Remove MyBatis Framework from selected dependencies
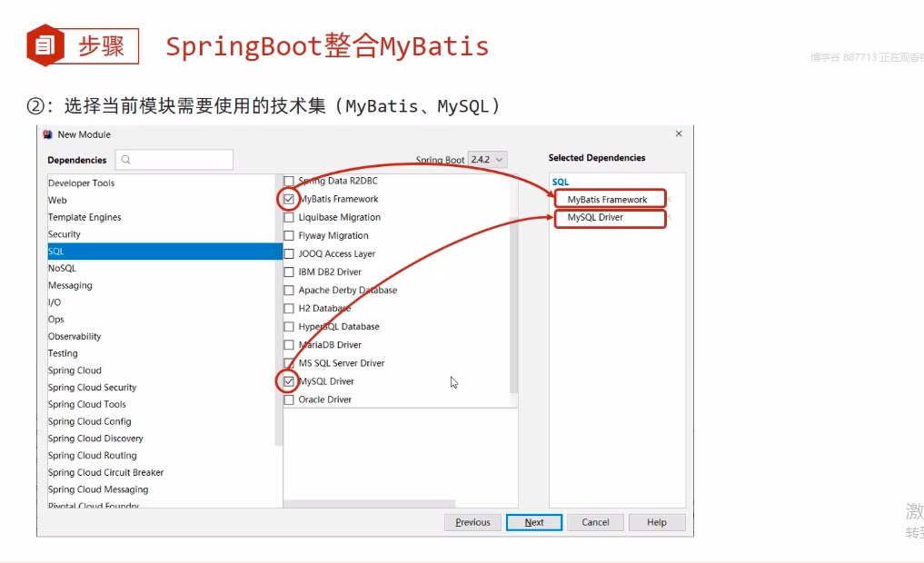Screen dimensions: 924x563 [670, 199]
